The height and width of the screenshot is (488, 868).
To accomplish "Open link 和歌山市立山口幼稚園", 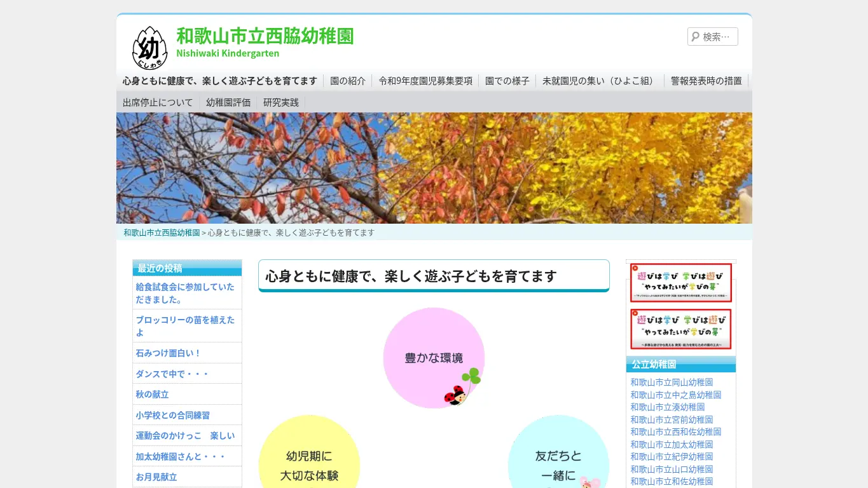I will 672,469.
